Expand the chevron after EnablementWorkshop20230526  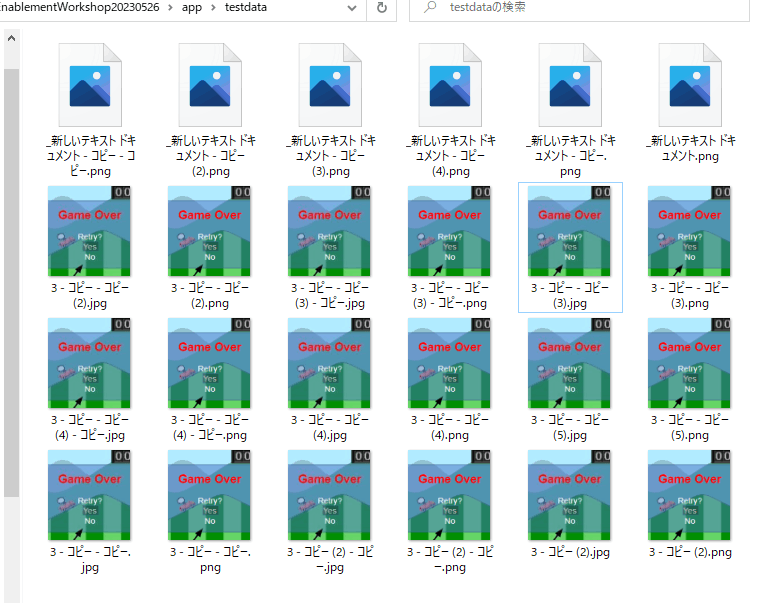pos(170,8)
